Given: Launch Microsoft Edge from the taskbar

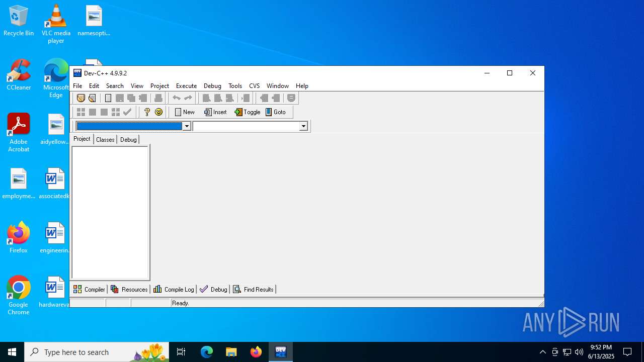Looking at the screenshot, I should (x=207, y=352).
